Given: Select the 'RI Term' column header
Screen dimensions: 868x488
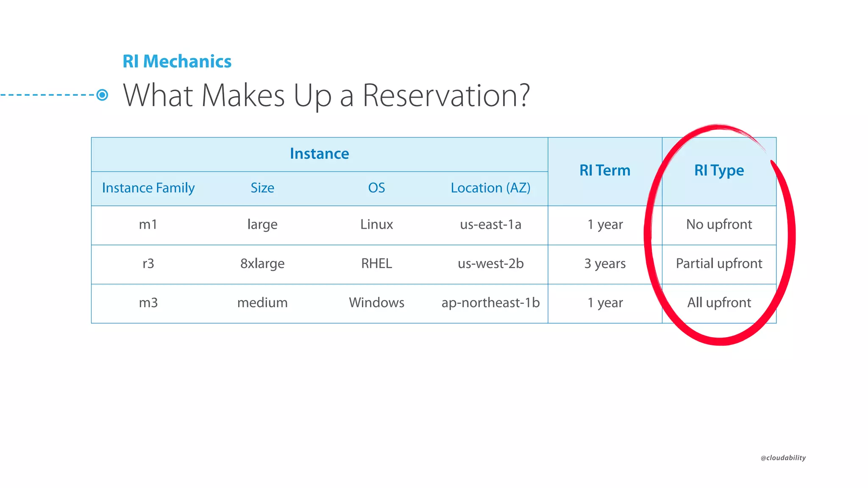Looking at the screenshot, I should pos(605,170).
